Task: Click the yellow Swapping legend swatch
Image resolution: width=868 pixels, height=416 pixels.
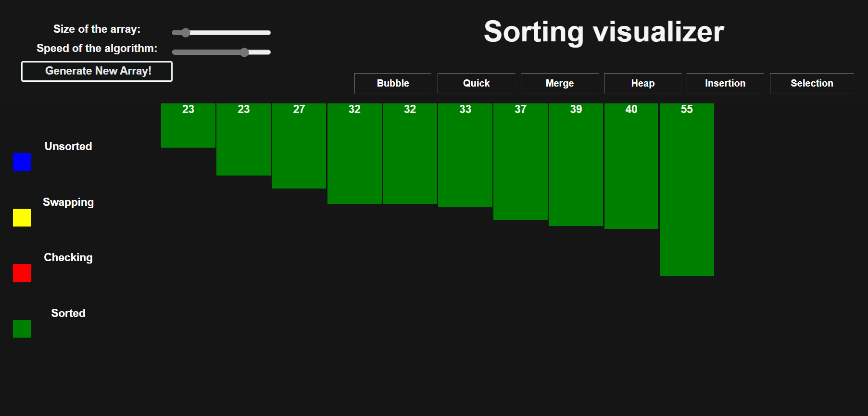Action: tap(22, 217)
